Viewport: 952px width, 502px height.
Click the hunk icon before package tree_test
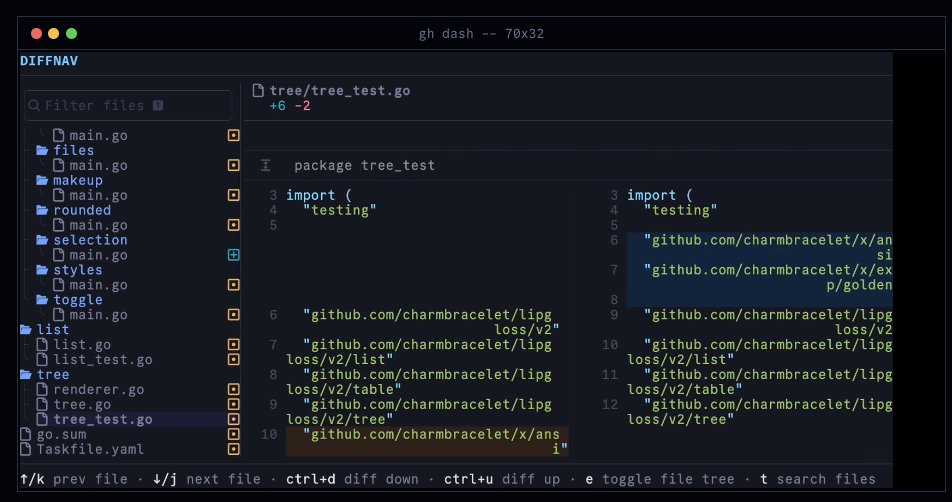(x=265, y=165)
